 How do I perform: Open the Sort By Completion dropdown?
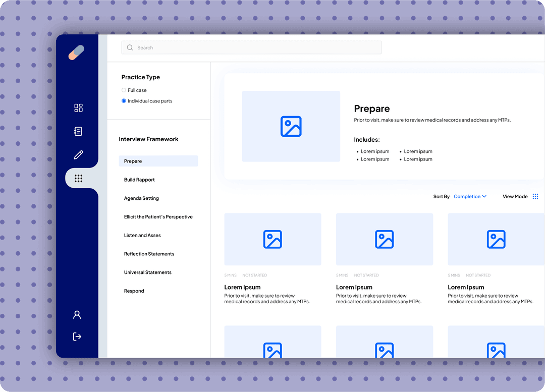pos(470,197)
